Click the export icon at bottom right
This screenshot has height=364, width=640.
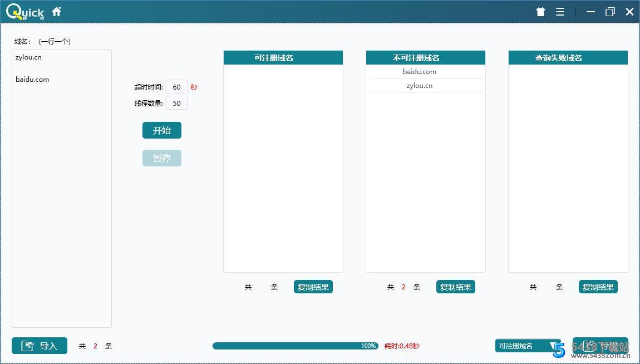click(601, 345)
